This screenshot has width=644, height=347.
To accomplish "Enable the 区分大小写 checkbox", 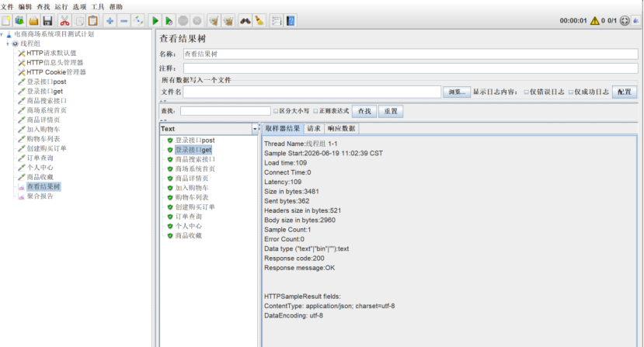I will [x=276, y=111].
